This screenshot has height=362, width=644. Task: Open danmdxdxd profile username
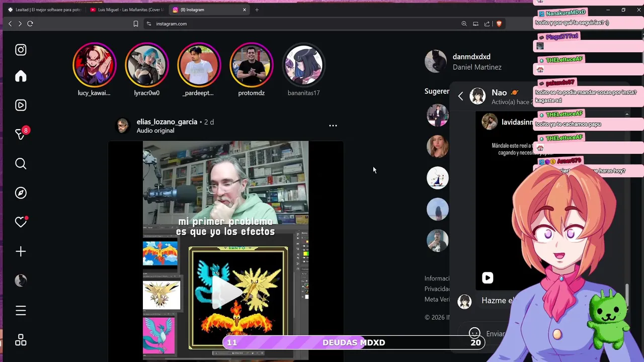pos(471,57)
